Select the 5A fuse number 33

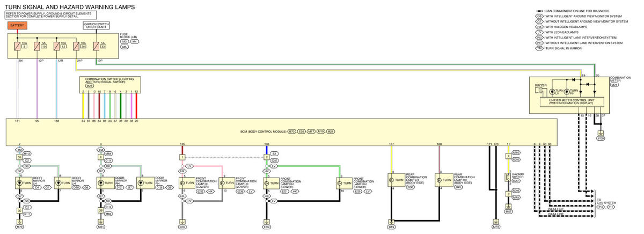[97, 46]
